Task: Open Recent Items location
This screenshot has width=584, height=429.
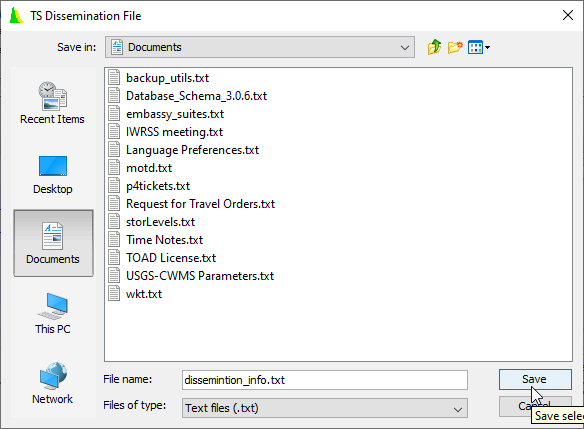Action: pyautogui.click(x=53, y=103)
